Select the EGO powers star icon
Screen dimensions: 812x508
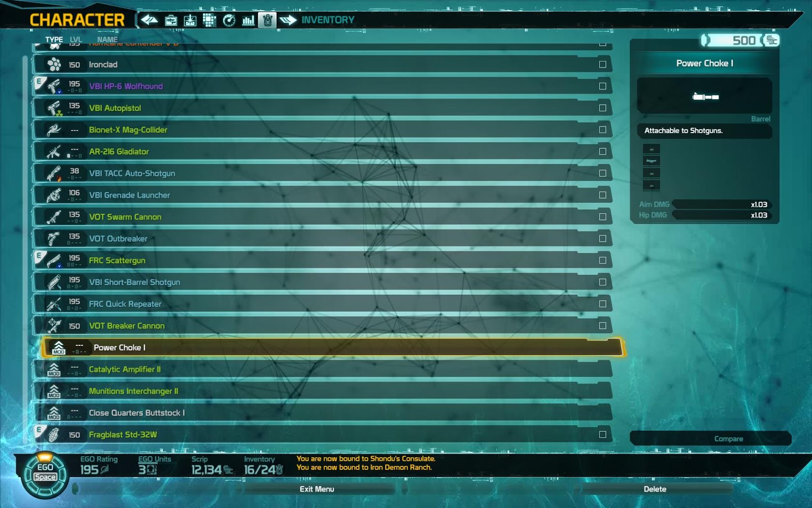(190, 20)
